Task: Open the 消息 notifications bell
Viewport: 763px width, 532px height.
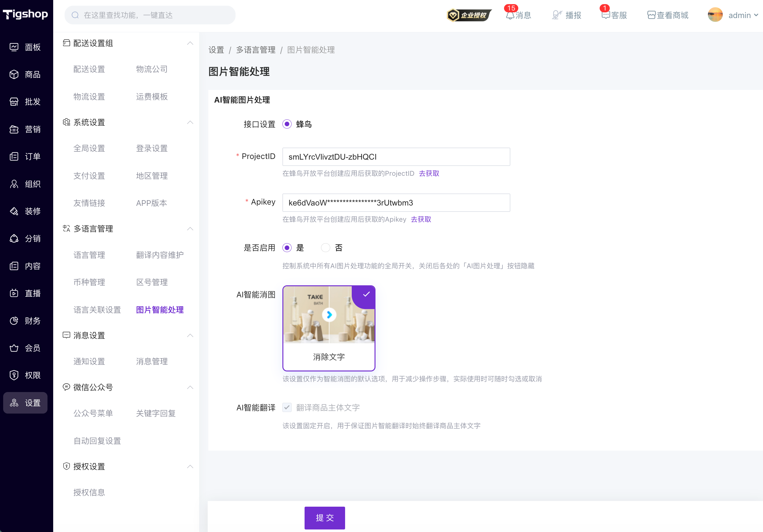Action: (x=510, y=15)
